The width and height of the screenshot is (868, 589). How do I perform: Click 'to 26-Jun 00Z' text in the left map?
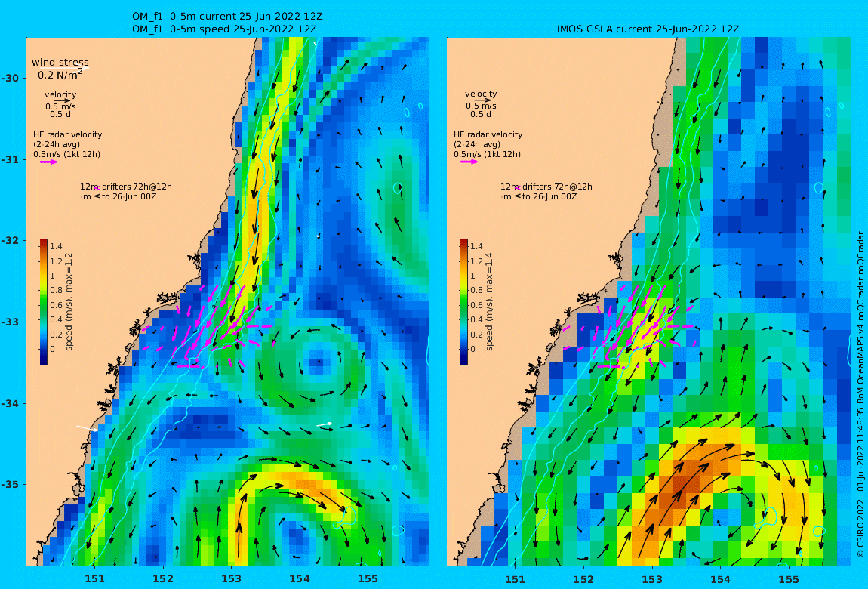coord(129,196)
